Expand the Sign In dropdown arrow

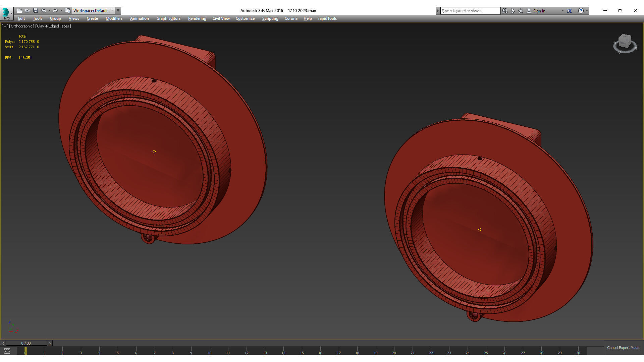click(562, 11)
